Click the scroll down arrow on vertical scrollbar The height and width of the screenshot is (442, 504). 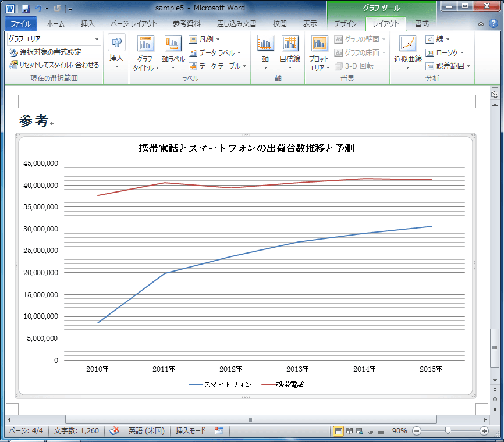(x=495, y=380)
